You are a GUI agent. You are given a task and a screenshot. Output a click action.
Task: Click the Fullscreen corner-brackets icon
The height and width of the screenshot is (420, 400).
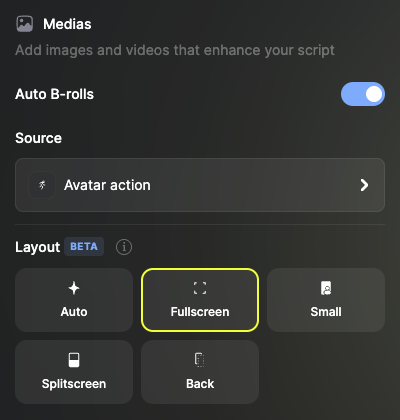pos(200,288)
